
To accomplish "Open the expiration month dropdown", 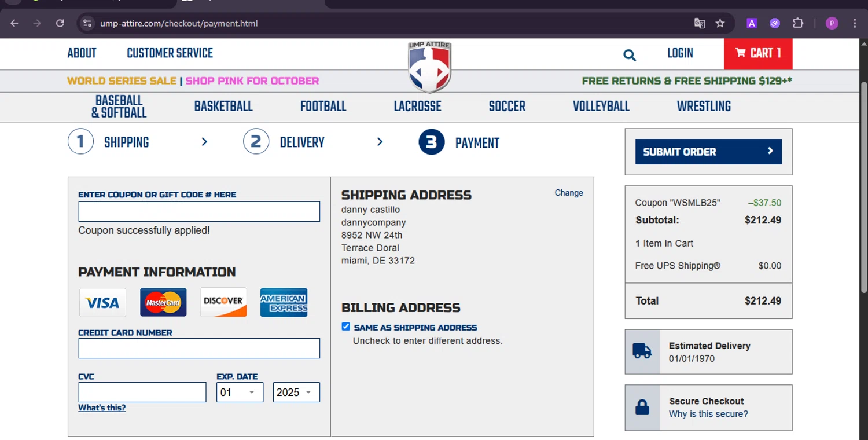I will click(240, 392).
